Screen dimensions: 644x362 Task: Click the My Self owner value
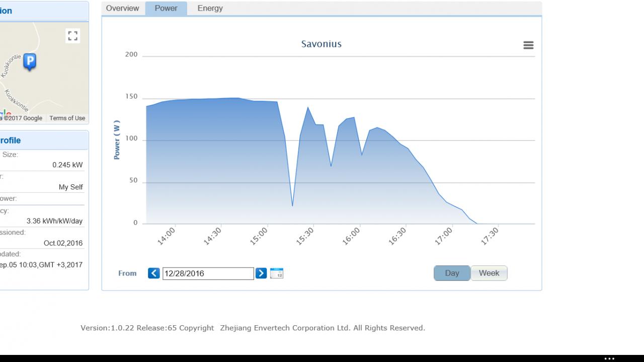coord(71,187)
